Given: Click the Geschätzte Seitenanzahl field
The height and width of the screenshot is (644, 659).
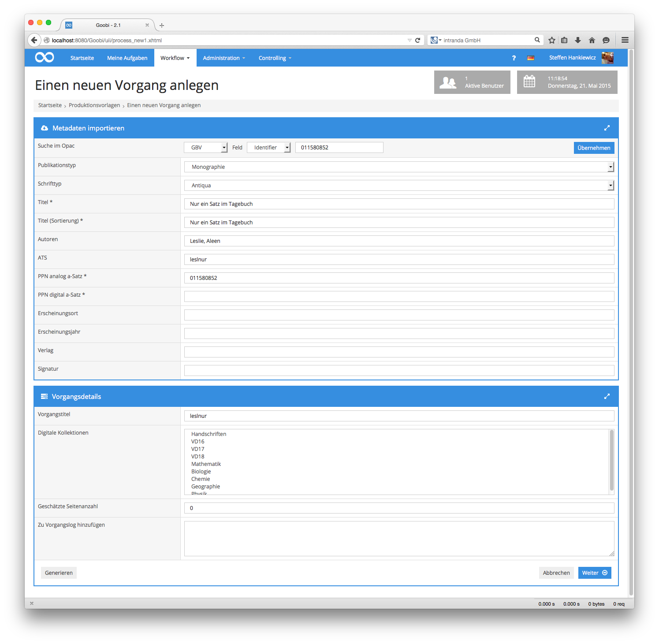Looking at the screenshot, I should 399,508.
